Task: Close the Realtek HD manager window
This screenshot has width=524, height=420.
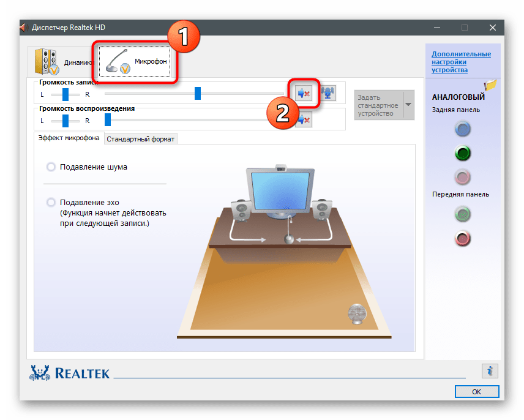Action: [493, 28]
